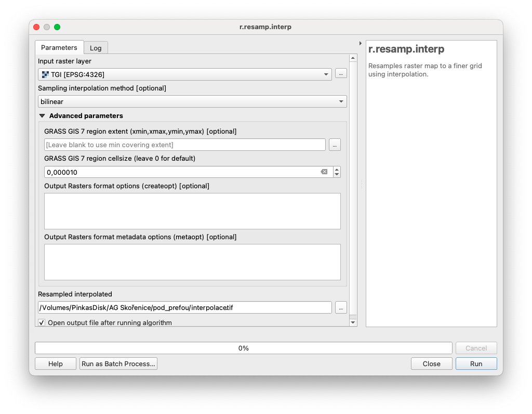This screenshot has width=532, height=414.
Task: Open the Sampling interpolation method dropdown
Action: click(x=192, y=102)
